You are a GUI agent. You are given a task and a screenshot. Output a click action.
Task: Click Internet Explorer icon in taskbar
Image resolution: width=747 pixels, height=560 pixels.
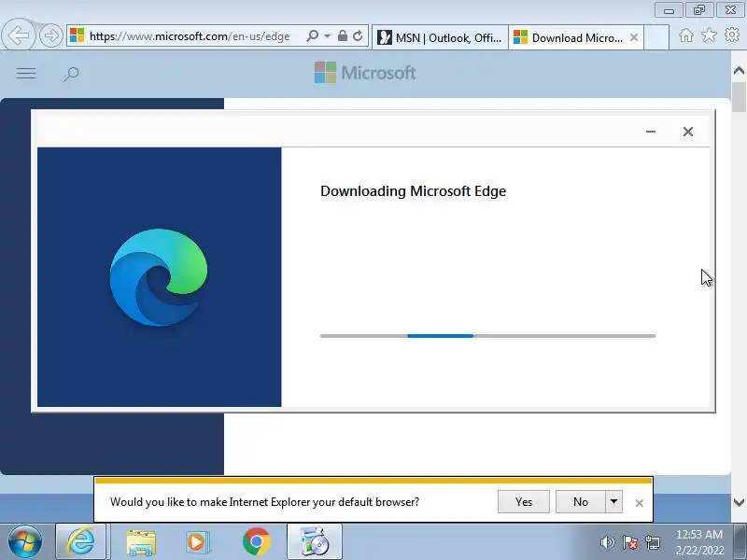coord(80,541)
